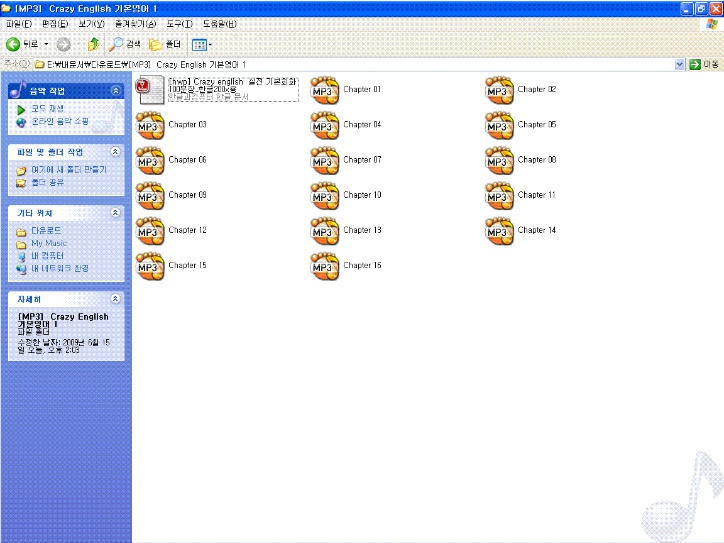Click the address bar path field
724x543 pixels.
click(353, 65)
